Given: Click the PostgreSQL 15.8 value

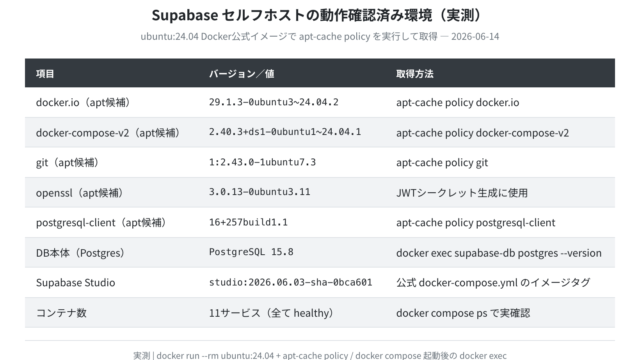Looking at the screenshot, I should (251, 252).
